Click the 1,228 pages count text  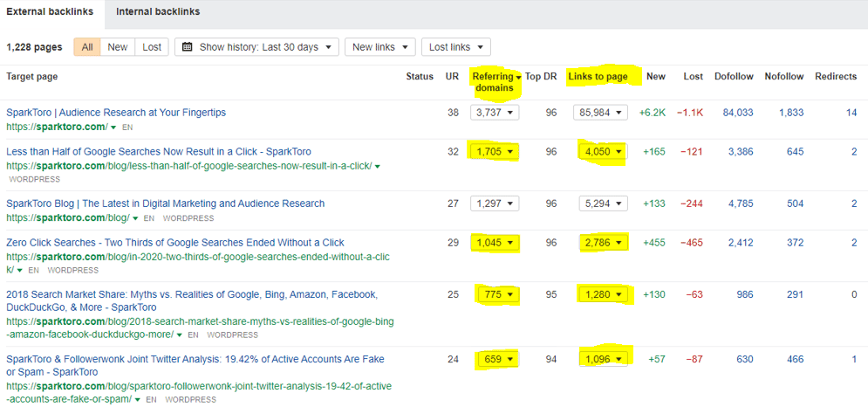pyautogui.click(x=34, y=47)
